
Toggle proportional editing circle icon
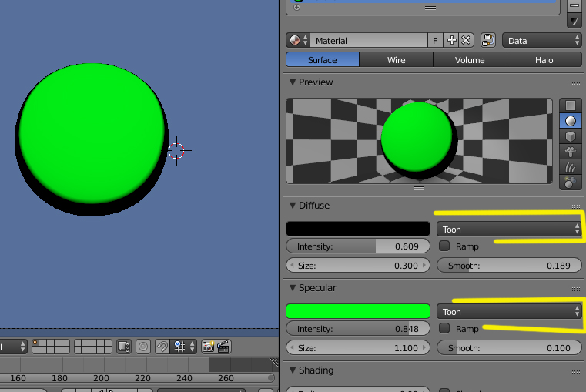point(143,347)
